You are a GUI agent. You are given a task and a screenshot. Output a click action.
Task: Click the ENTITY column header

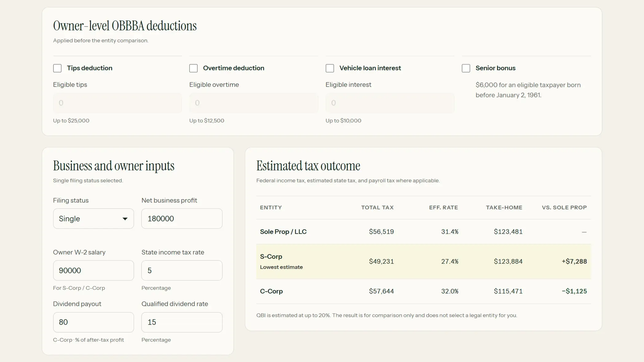point(271,208)
